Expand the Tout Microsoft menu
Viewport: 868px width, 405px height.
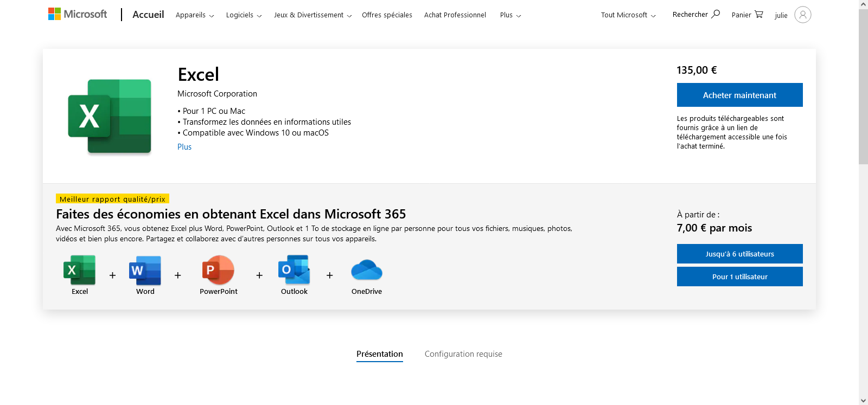point(628,15)
